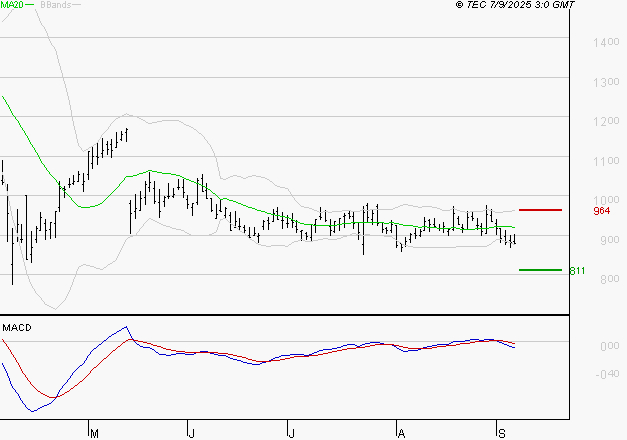627x440 pixels.
Task: Click the BBands legend label
Action: coord(58,5)
